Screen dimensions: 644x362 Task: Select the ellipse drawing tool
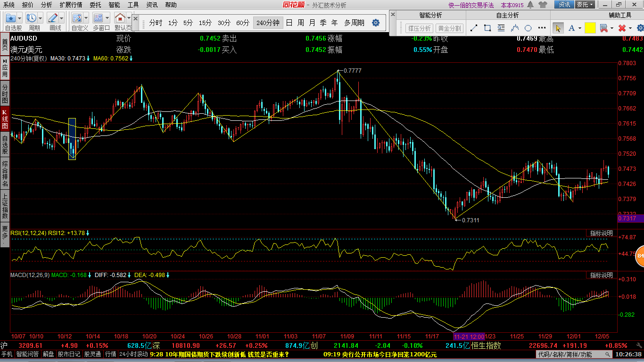pos(528,28)
